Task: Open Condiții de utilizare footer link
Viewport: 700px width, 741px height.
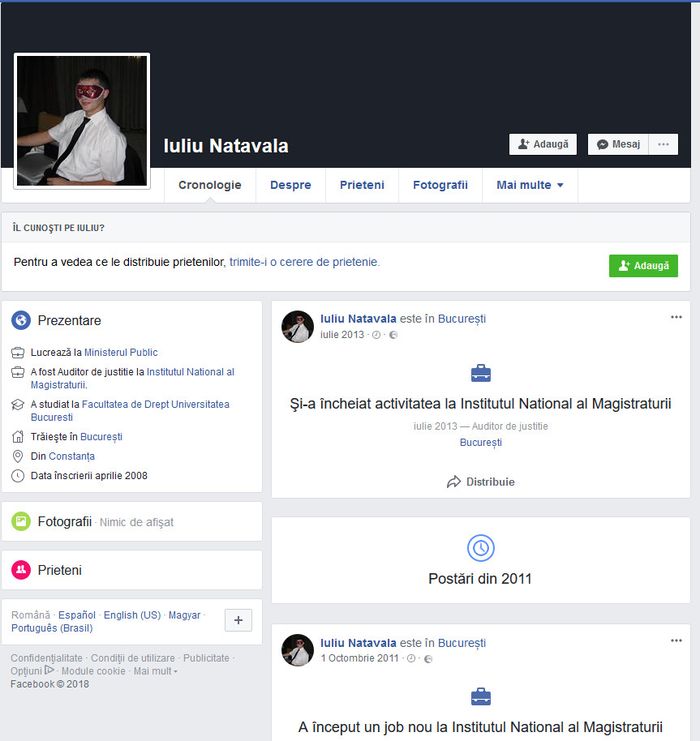Action: [x=133, y=658]
